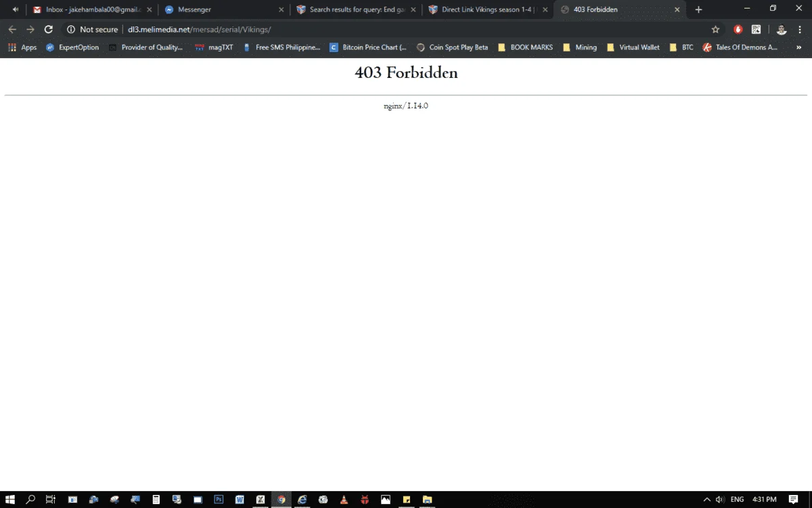Open Calculator from the taskbar
This screenshot has height=508, width=812.
156,500
